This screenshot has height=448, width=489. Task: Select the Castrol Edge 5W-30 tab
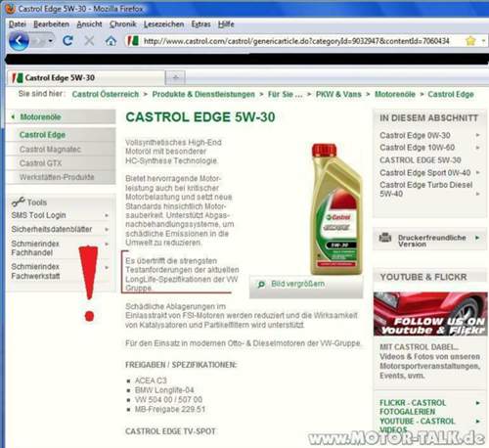coord(86,77)
